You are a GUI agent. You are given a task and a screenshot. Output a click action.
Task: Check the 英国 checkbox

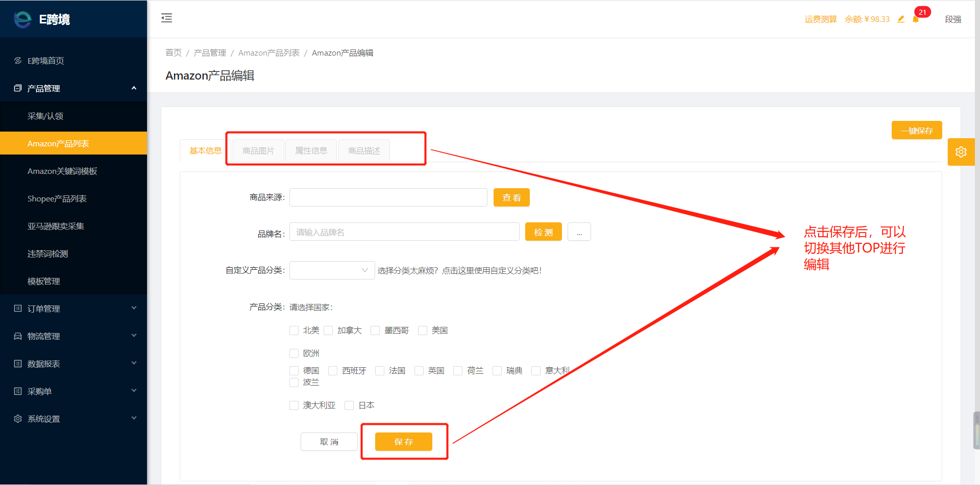coord(419,371)
